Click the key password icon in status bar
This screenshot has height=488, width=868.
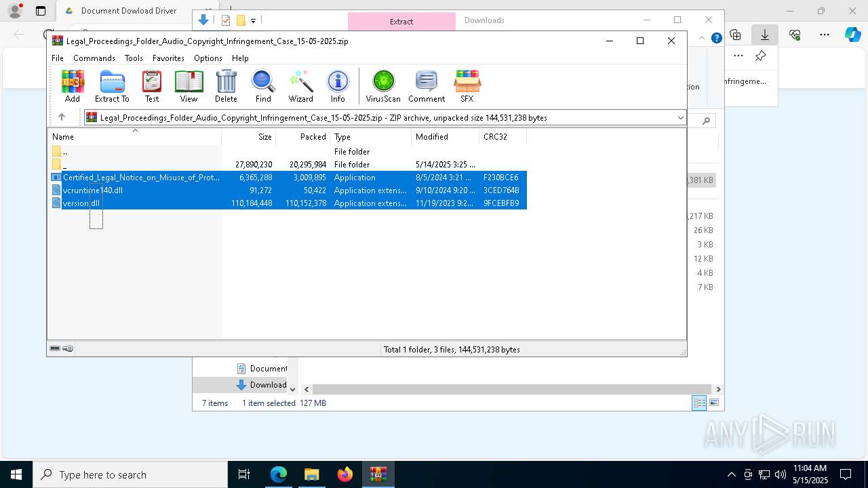[x=68, y=348]
